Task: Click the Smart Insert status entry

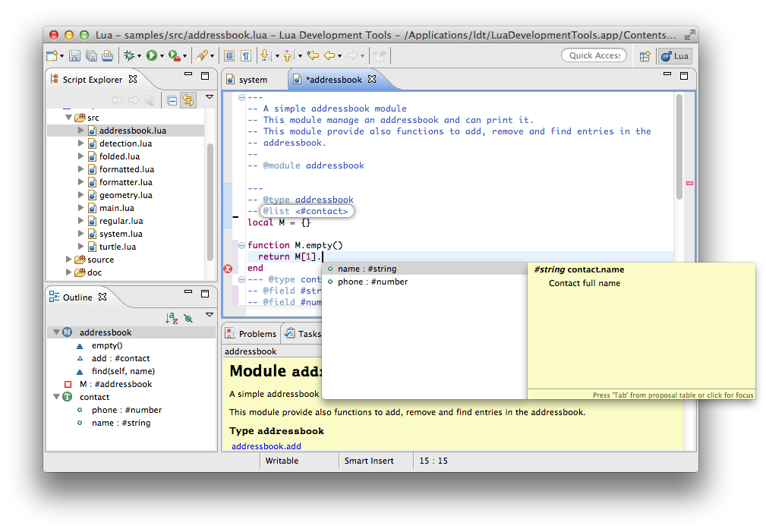Action: pyautogui.click(x=369, y=461)
